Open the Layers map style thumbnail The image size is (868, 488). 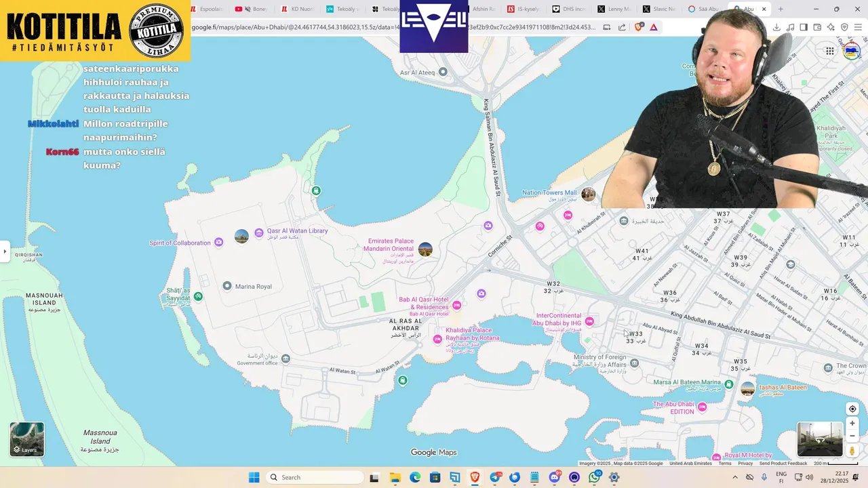pyautogui.click(x=27, y=439)
